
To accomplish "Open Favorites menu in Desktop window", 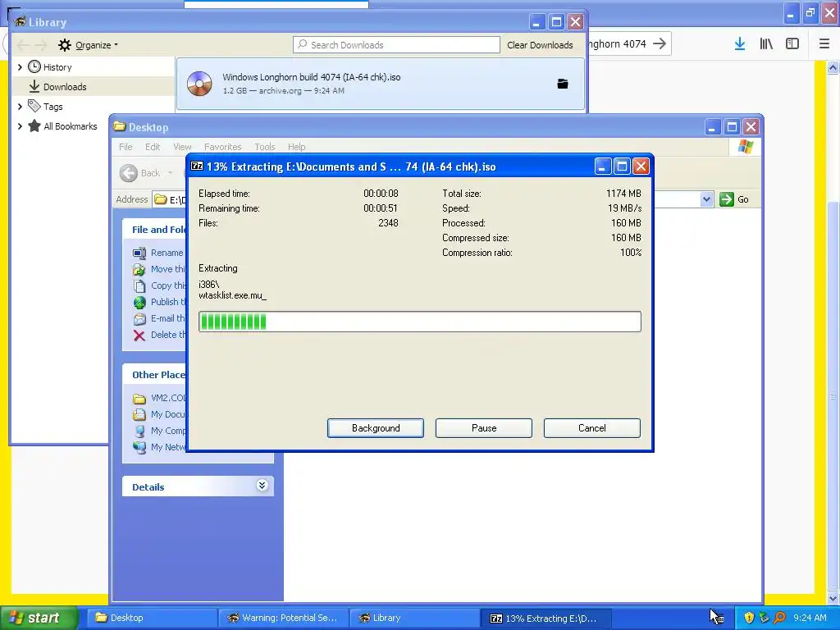I will click(222, 147).
